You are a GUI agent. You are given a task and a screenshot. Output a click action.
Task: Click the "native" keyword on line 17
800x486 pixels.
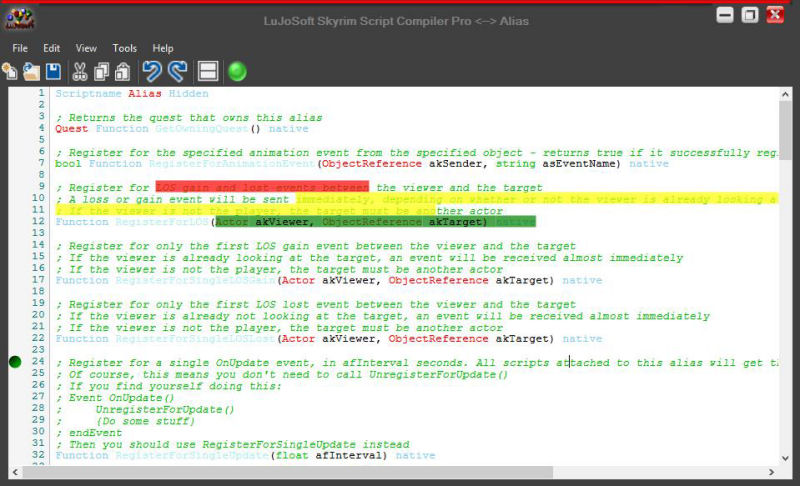point(582,280)
